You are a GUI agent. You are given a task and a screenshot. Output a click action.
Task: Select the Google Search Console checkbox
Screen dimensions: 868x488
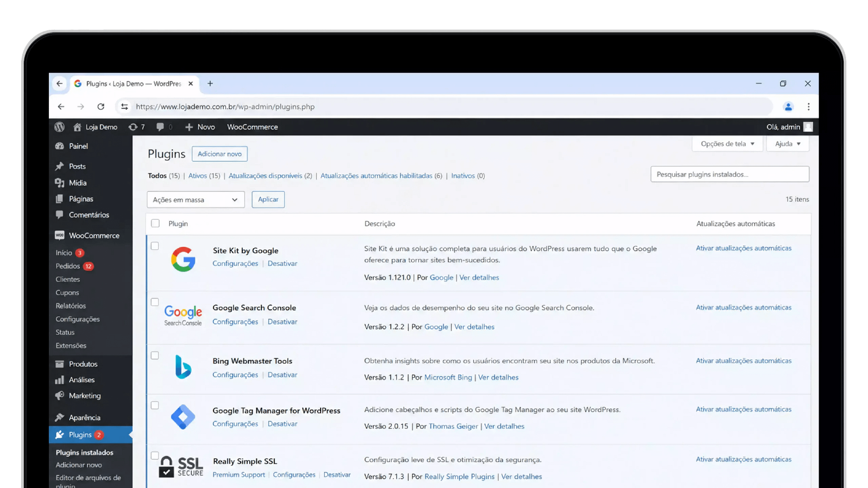[155, 302]
